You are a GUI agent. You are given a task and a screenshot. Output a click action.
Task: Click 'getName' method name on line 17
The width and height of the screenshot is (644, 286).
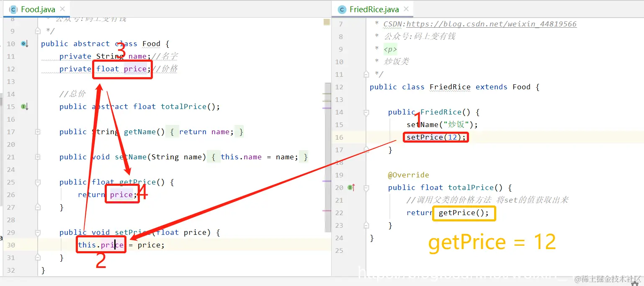point(140,132)
